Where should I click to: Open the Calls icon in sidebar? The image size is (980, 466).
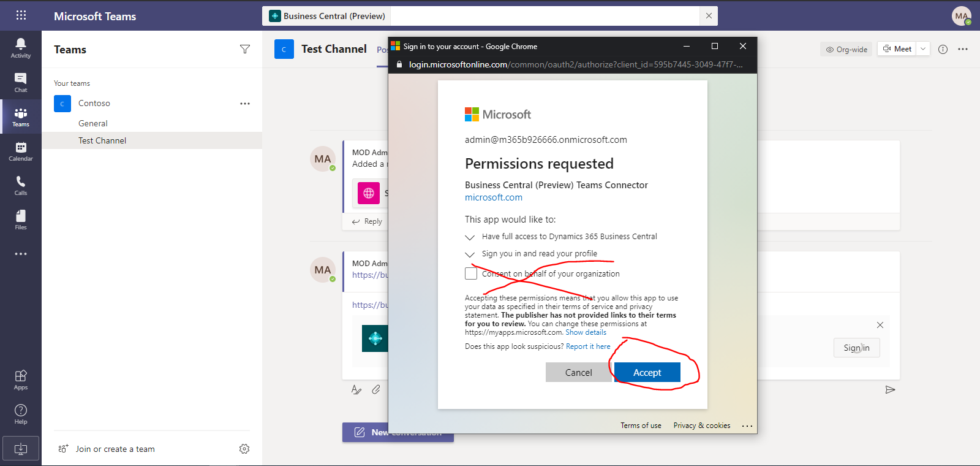click(20, 185)
